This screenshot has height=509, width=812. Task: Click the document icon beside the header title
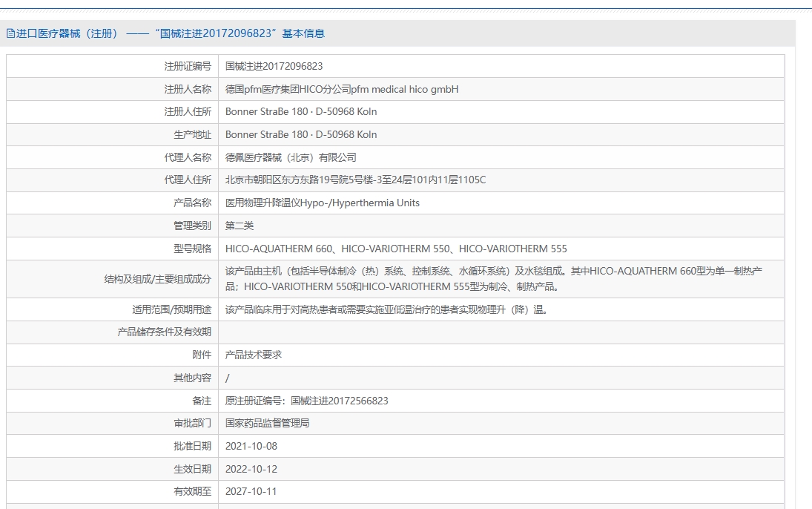tap(10, 33)
